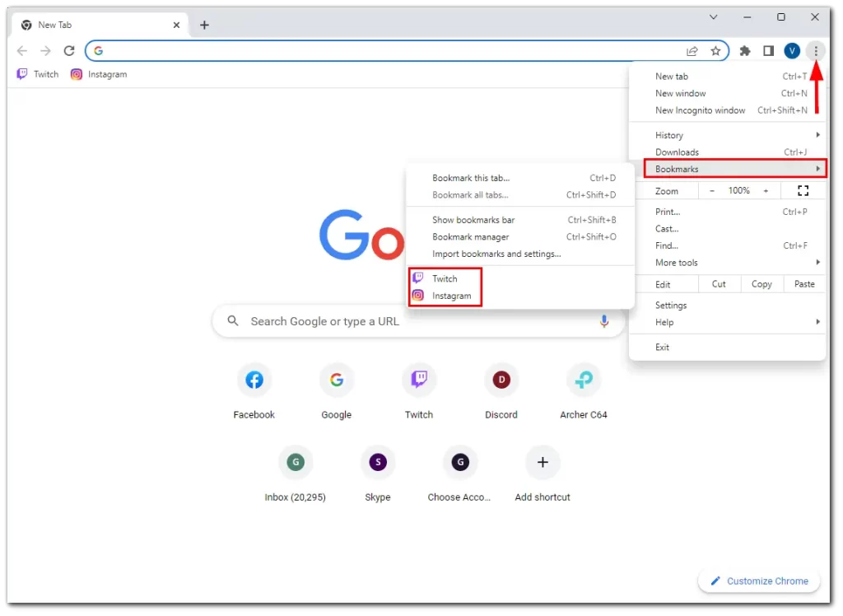Select Find... from the menu
The height and width of the screenshot is (616, 843).
click(x=728, y=246)
